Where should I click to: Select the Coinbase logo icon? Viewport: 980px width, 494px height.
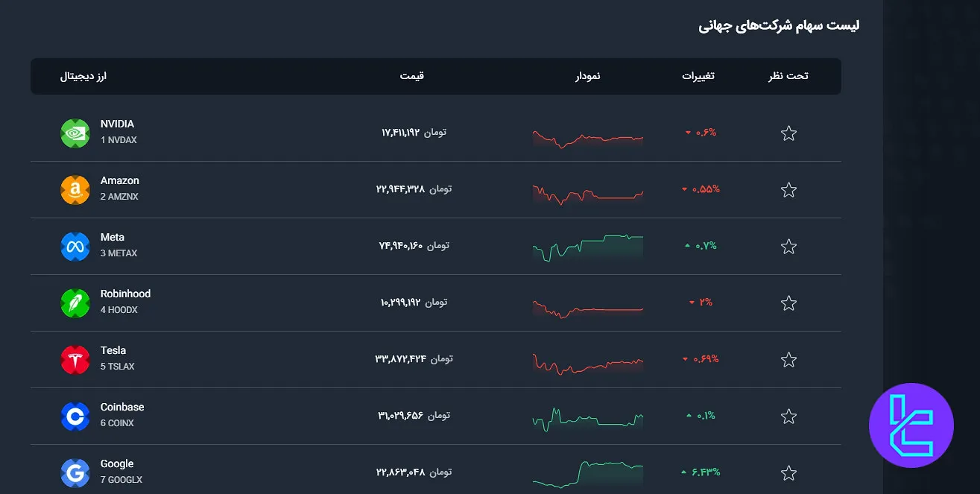click(75, 416)
